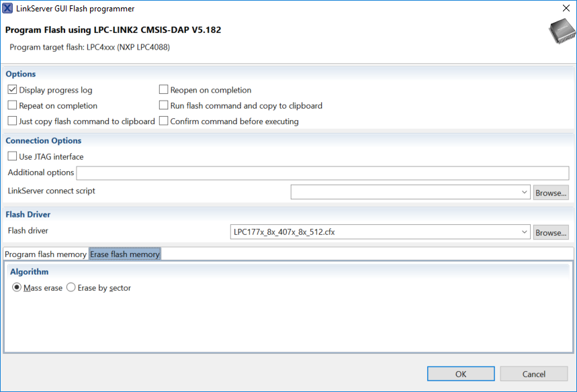Click the LinkServer app icon in title bar

click(7, 8)
